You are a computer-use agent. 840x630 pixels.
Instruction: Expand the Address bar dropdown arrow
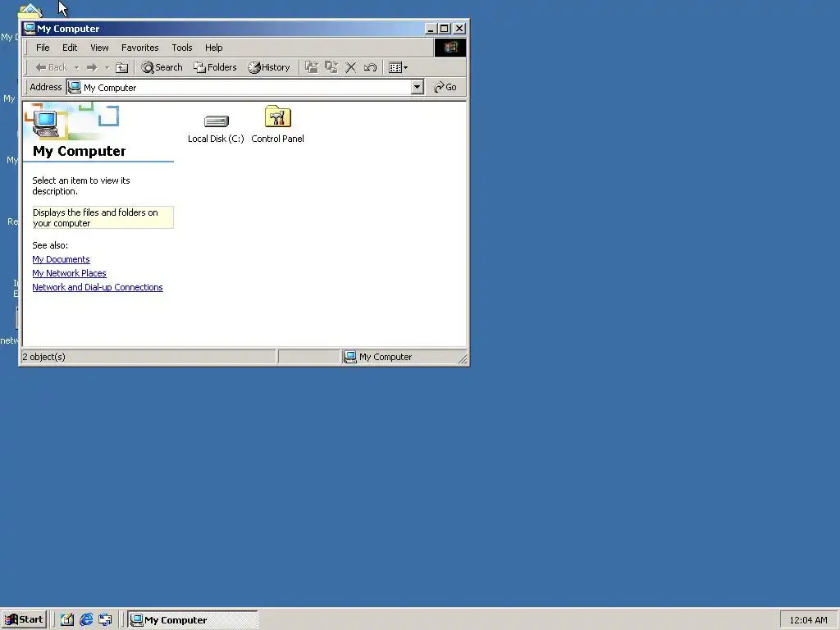418,87
